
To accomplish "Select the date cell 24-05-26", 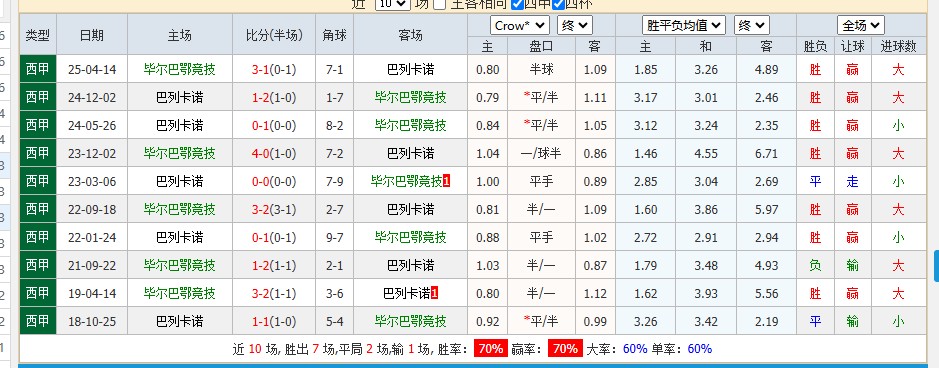I will (92, 125).
